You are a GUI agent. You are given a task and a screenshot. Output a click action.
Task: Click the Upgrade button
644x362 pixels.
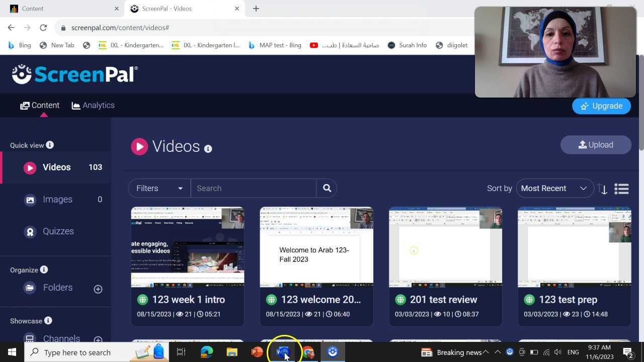[x=601, y=106]
